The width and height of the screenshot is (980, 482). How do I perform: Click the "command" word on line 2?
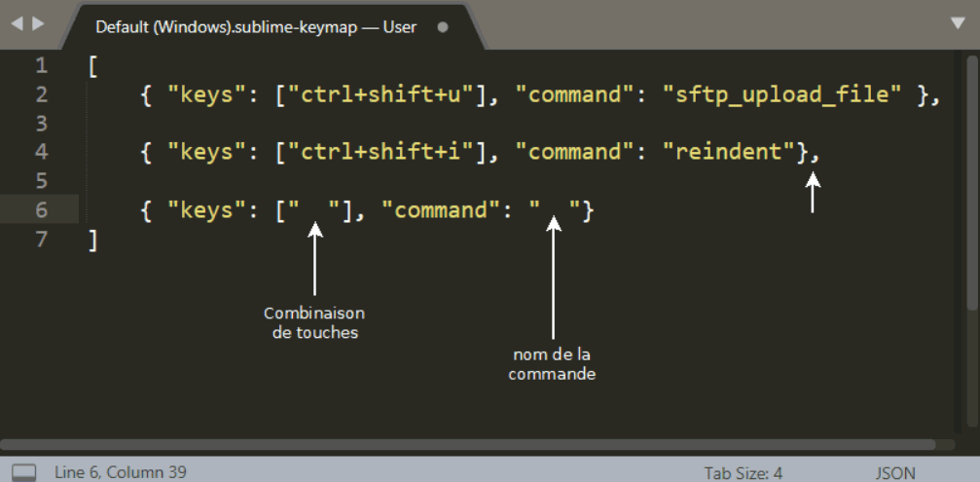[x=574, y=95]
